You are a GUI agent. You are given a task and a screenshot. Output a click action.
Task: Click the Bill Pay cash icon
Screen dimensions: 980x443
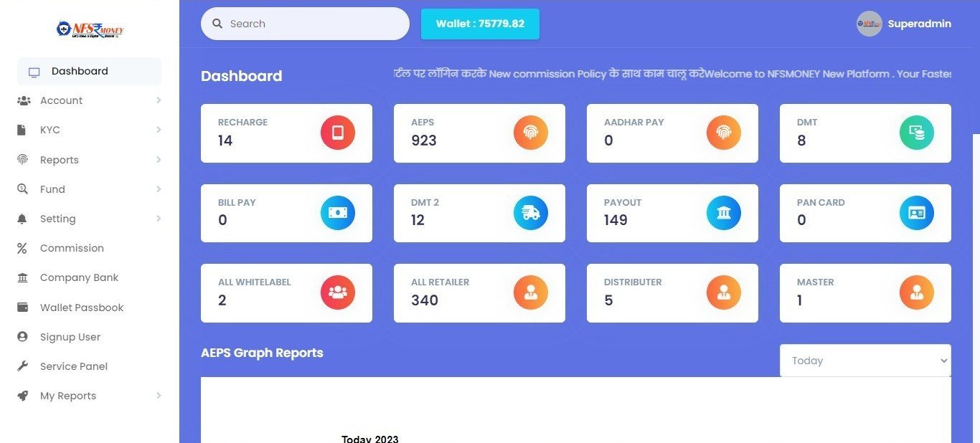coord(337,213)
